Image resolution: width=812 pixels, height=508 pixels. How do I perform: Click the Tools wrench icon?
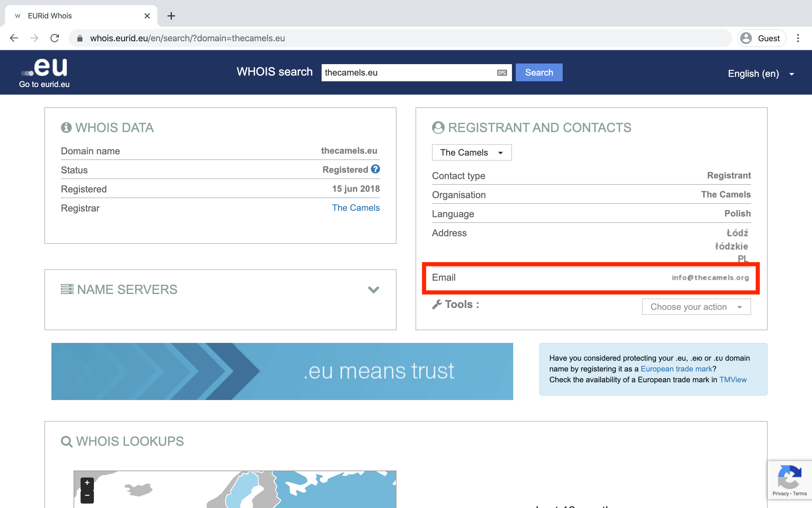coord(436,304)
